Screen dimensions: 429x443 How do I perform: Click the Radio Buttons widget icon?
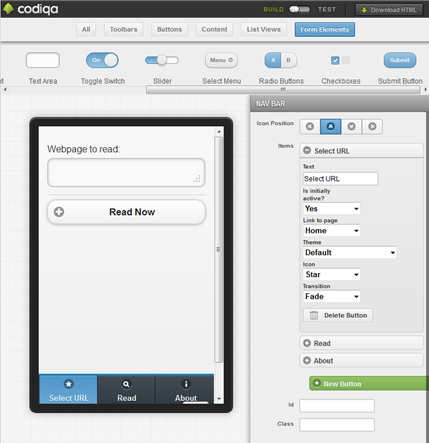[281, 60]
